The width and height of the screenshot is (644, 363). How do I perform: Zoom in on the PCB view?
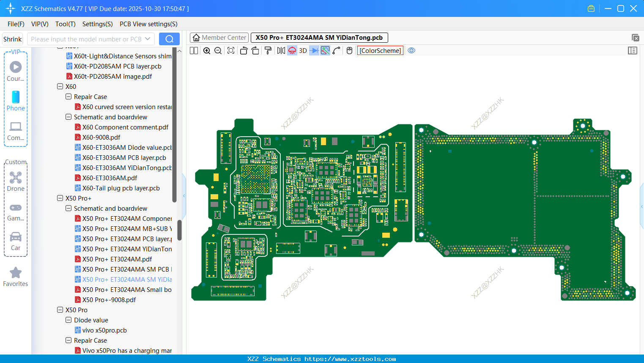(x=207, y=51)
